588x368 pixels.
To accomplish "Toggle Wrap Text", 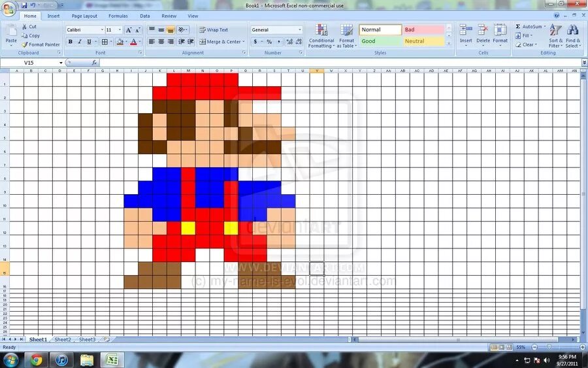I will point(214,29).
